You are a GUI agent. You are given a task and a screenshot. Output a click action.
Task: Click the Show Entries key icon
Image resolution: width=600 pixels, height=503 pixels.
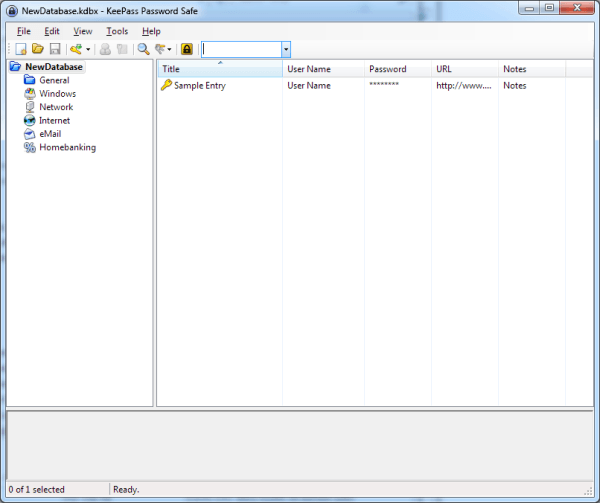(160, 49)
